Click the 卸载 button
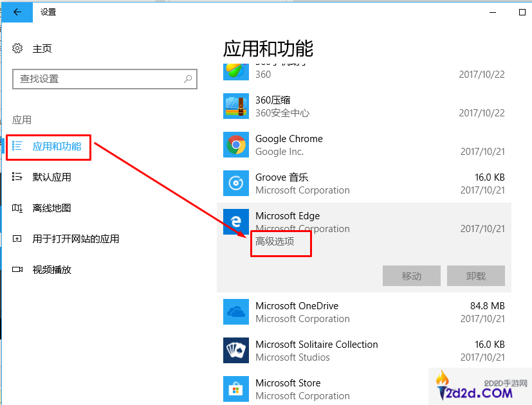Screen dimensions: 532x405 coord(476,276)
